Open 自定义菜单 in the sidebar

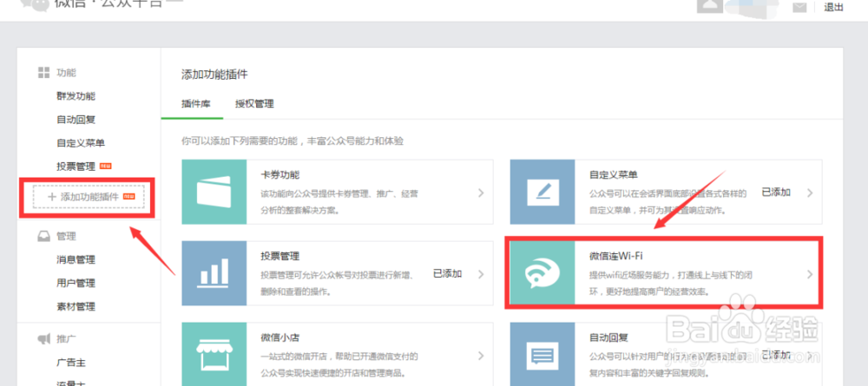[x=81, y=143]
